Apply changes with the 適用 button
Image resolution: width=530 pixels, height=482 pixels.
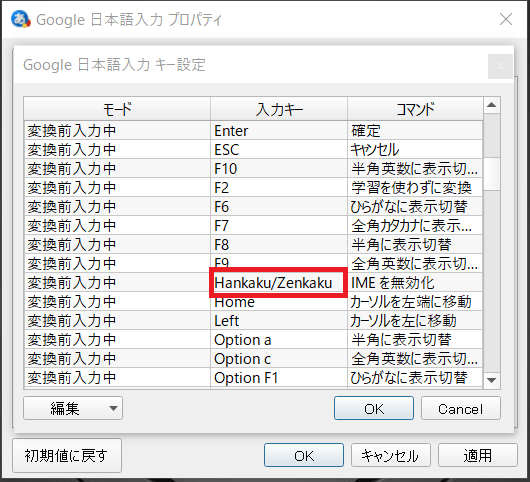tap(478, 455)
